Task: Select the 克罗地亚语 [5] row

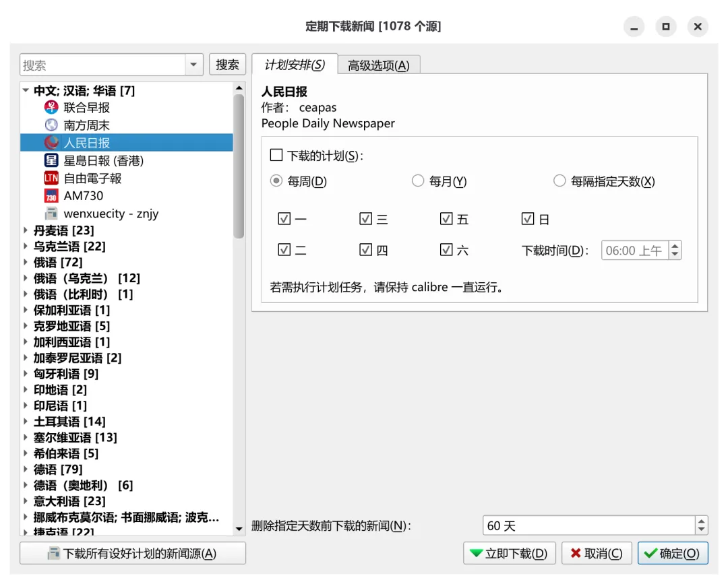Action: 126,325
